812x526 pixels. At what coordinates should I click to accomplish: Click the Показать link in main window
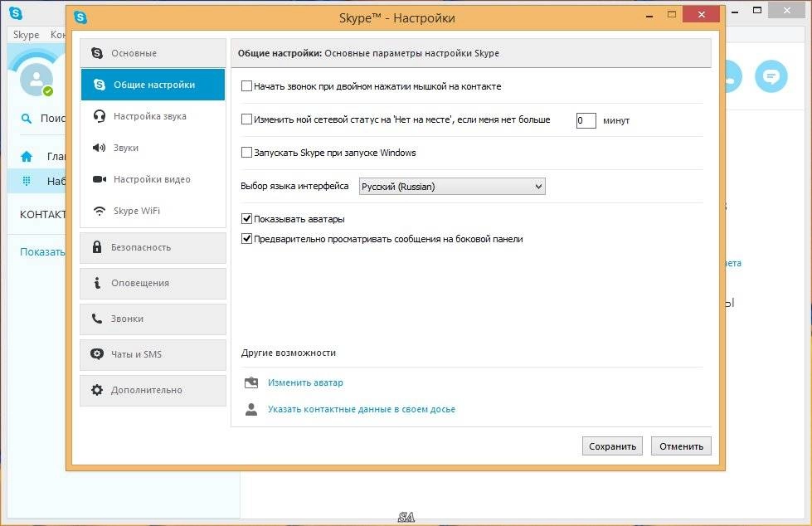pyautogui.click(x=42, y=252)
